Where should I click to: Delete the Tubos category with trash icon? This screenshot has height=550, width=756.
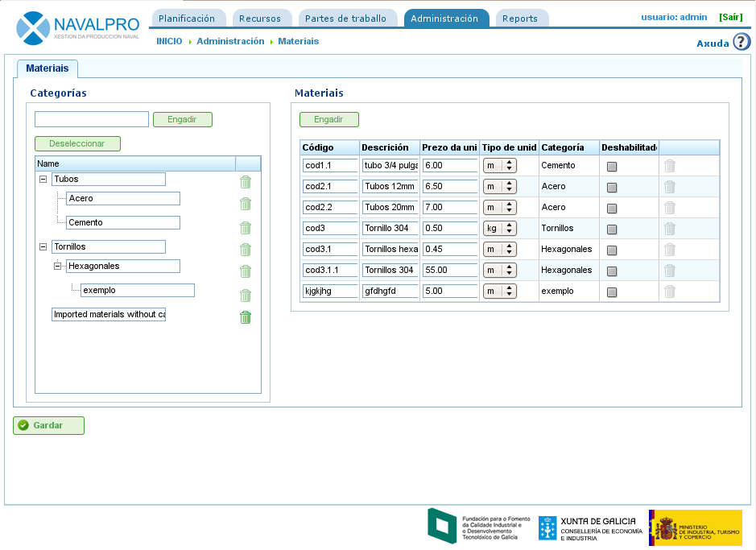(246, 182)
